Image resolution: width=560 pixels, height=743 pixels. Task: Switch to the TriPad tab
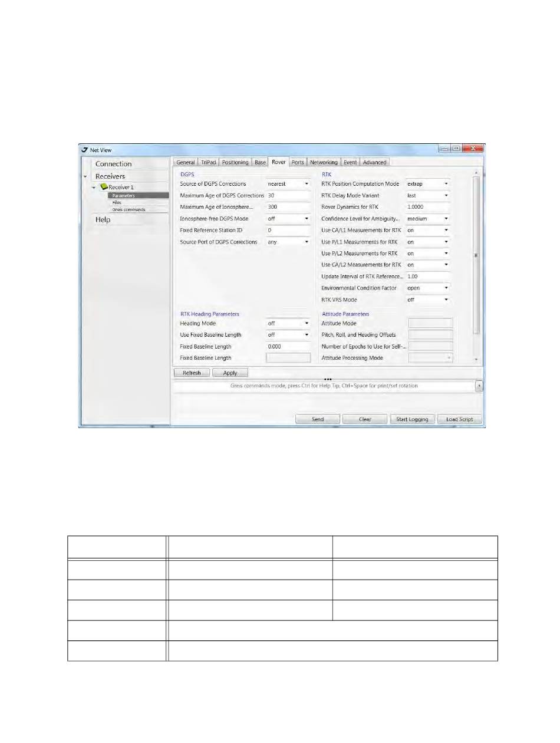pos(208,162)
